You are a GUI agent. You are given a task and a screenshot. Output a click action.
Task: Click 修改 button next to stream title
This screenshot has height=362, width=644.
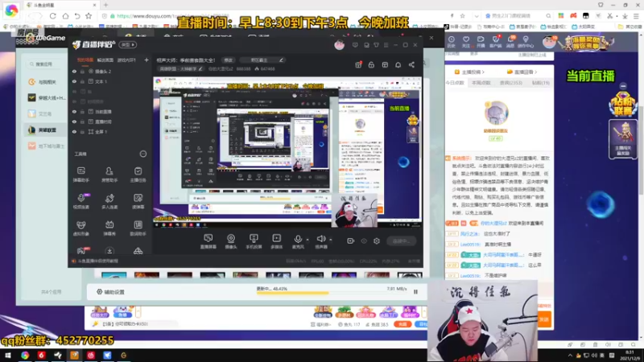(228, 60)
